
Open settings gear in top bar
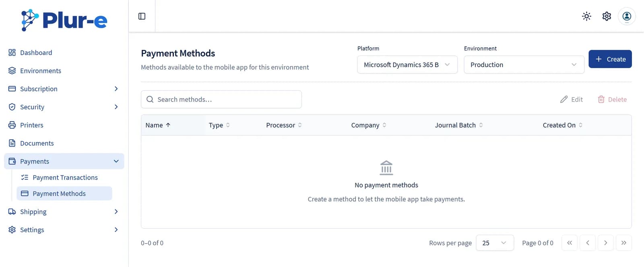point(607,16)
